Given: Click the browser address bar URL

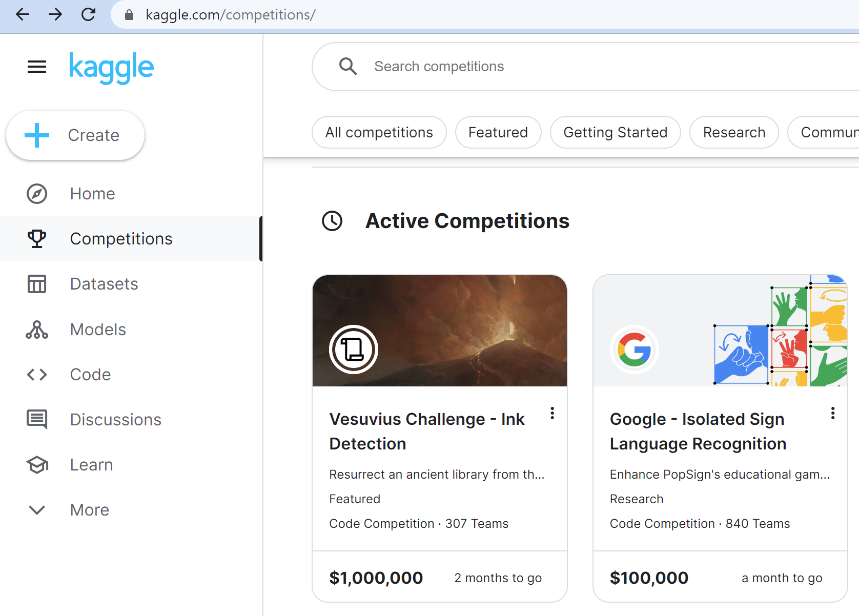Looking at the screenshot, I should 231,15.
